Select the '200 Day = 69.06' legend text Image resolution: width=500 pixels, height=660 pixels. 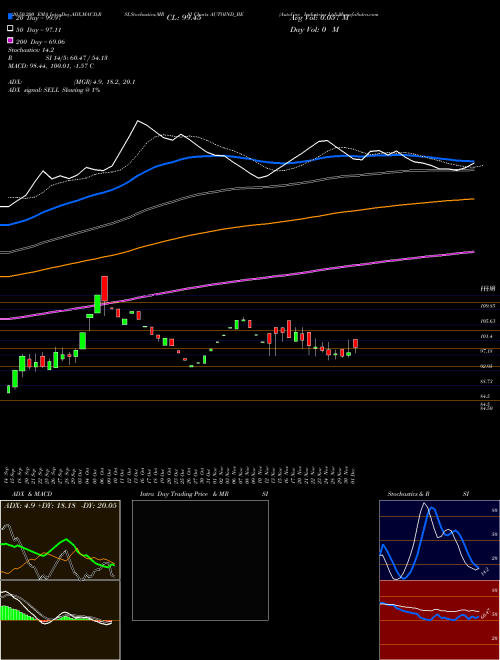point(41,42)
